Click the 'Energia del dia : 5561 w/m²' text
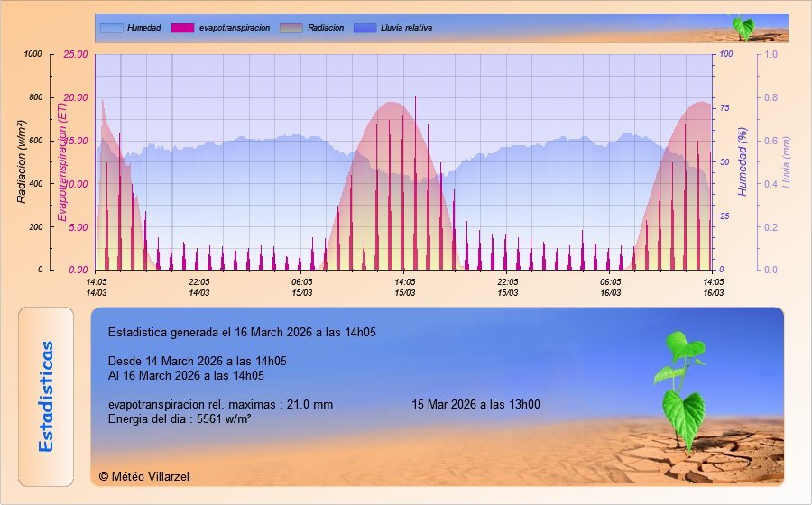812x505 pixels. [179, 419]
